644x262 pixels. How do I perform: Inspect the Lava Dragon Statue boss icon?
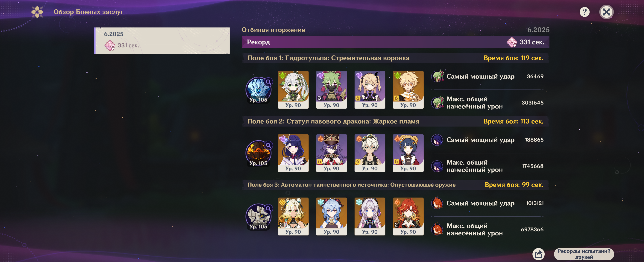coord(258,153)
